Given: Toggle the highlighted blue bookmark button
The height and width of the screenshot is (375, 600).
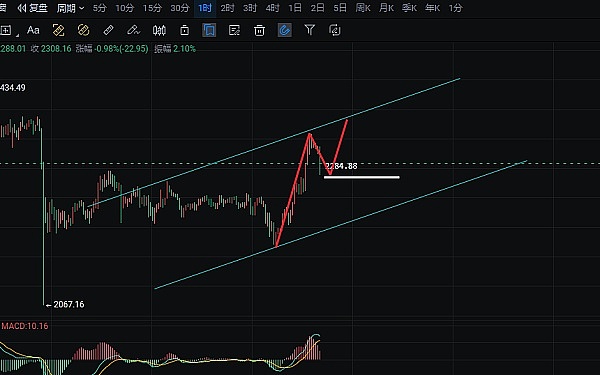Looking at the screenshot, I should click(209, 30).
